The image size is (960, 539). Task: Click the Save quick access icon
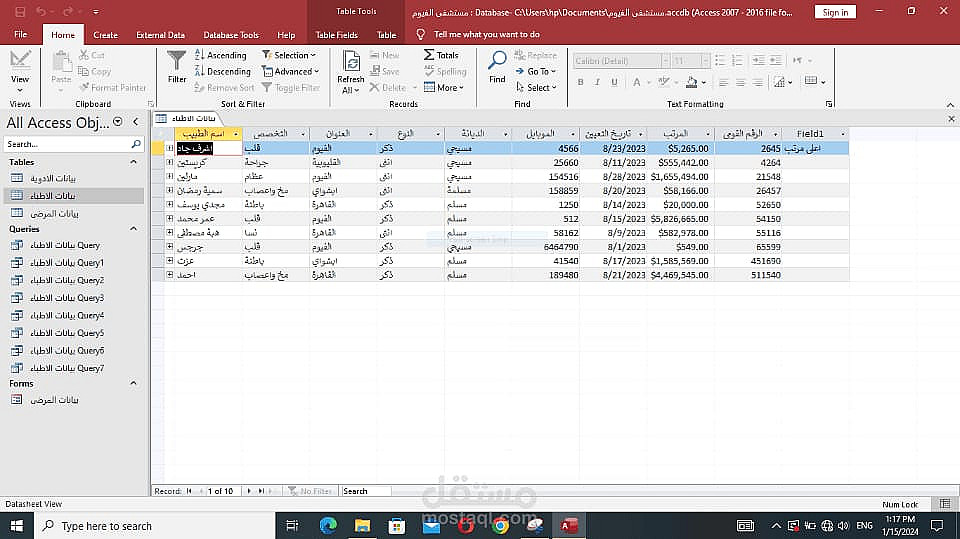20,12
